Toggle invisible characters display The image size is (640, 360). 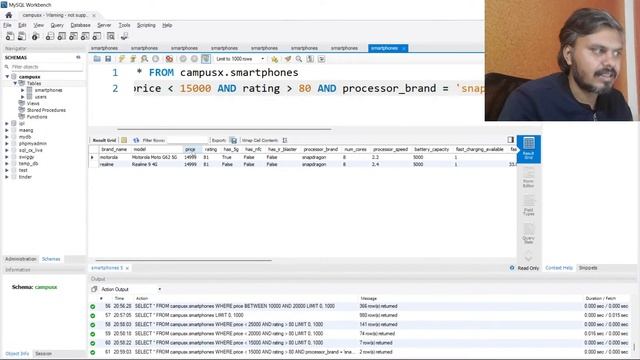point(310,59)
